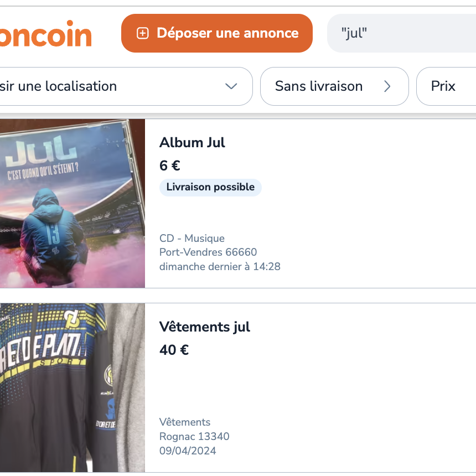This screenshot has width=476, height=476.
Task: Open the Prix filter
Action: 444,86
